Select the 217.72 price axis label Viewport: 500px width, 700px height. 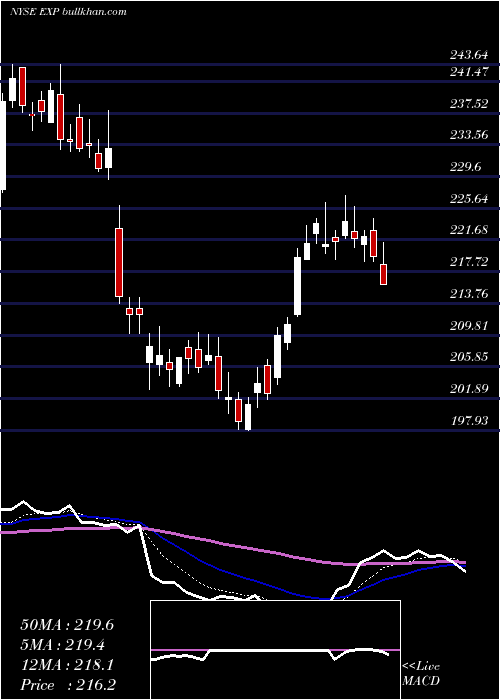469,262
